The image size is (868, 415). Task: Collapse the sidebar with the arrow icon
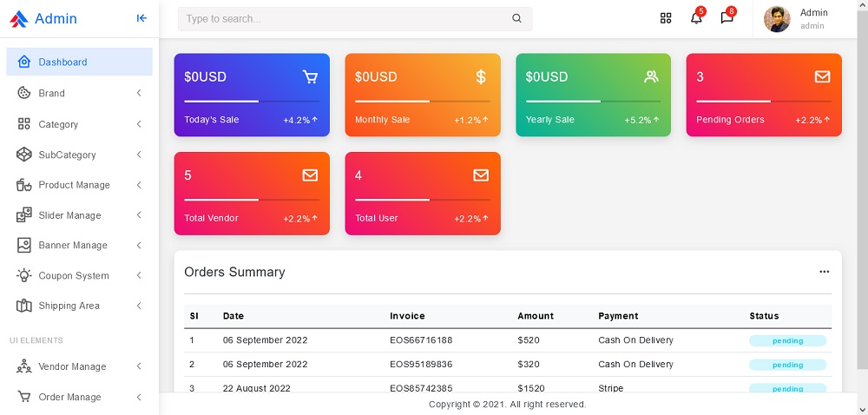(141, 18)
